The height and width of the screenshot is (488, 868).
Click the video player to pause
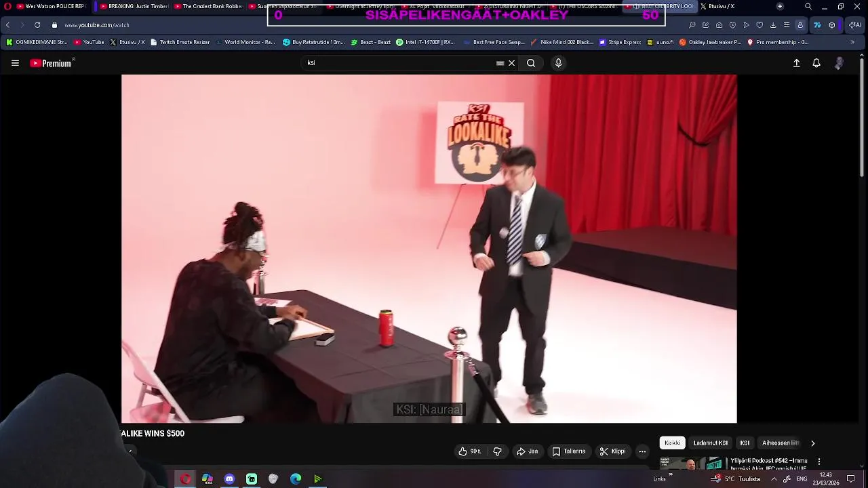pos(429,249)
